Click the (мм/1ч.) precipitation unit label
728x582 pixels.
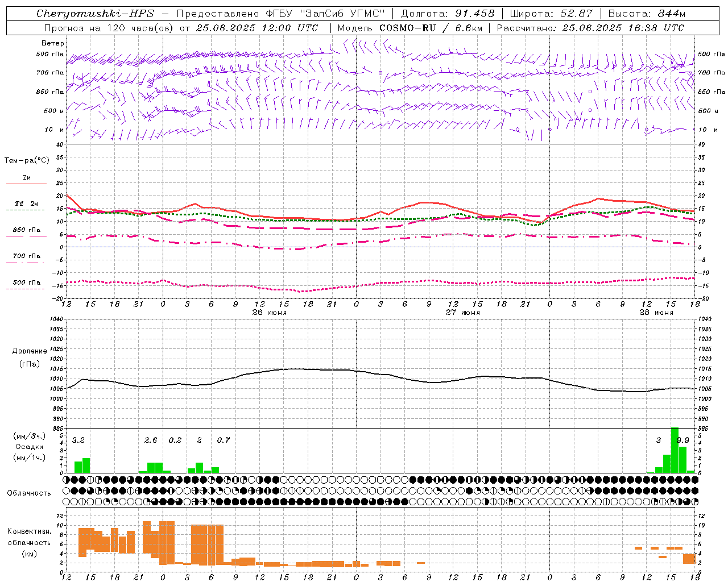coord(30,458)
